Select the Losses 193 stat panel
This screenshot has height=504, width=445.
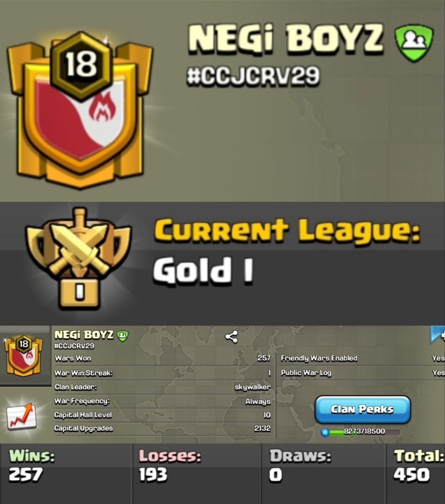197,474
